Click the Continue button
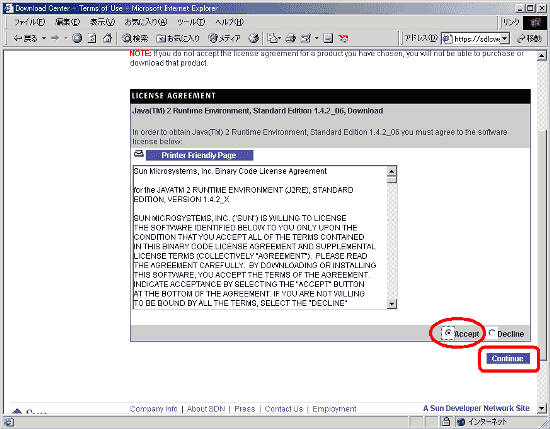This screenshot has height=429, width=550. pos(508,358)
